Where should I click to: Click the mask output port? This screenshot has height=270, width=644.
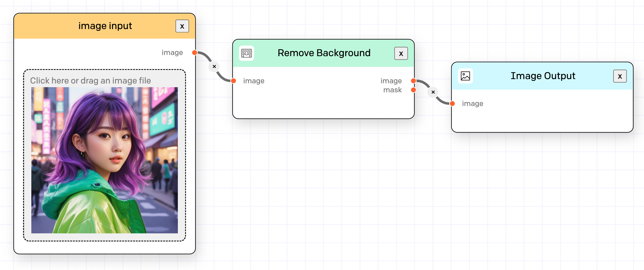[x=413, y=90]
